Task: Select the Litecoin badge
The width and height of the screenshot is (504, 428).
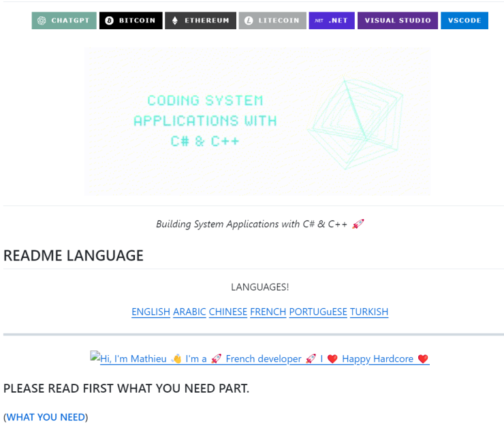Action: click(x=272, y=20)
